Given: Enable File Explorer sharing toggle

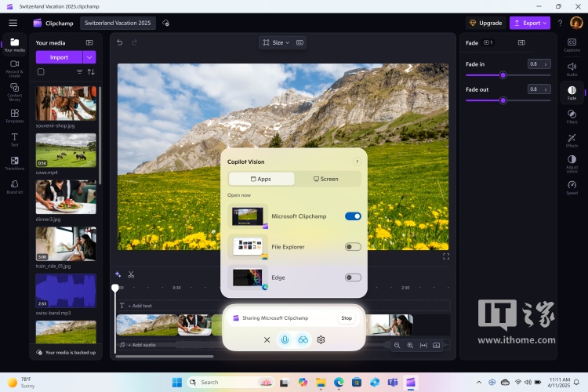Looking at the screenshot, I should click(x=353, y=247).
